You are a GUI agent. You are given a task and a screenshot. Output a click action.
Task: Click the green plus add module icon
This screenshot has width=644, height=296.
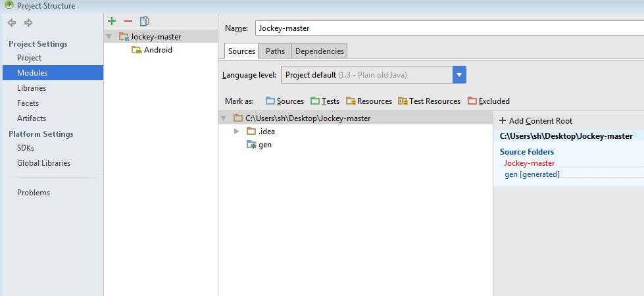[112, 22]
